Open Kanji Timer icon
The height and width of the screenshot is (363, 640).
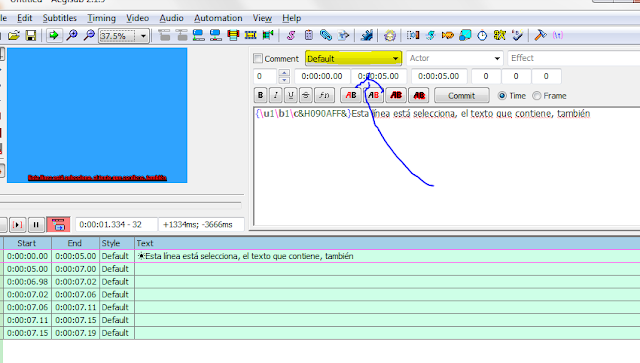[x=500, y=36]
